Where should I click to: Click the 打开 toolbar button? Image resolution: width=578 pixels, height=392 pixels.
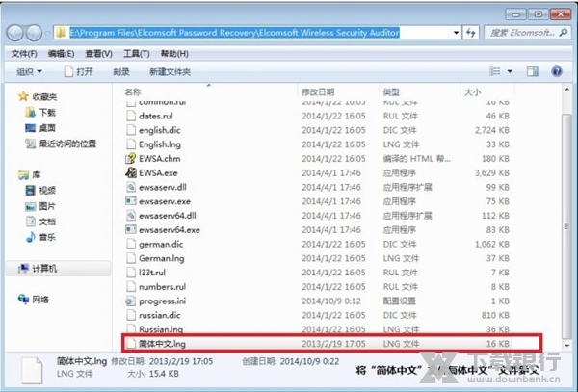pos(79,71)
